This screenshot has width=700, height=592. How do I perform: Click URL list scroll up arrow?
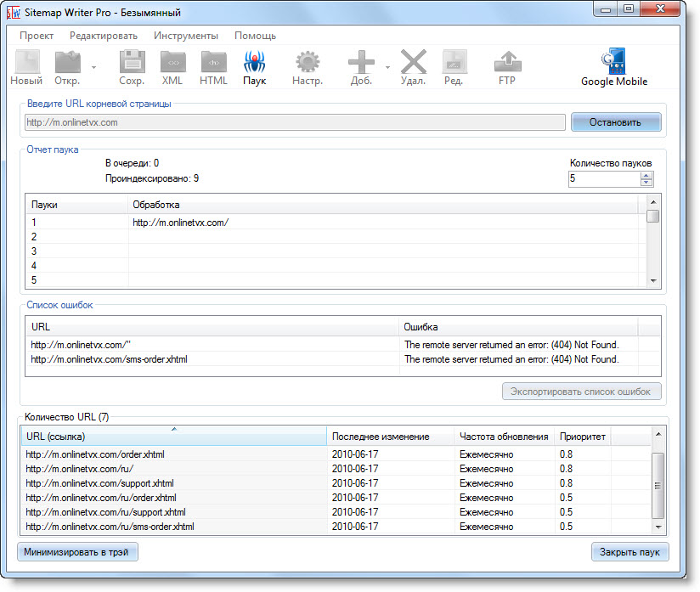tap(658, 434)
